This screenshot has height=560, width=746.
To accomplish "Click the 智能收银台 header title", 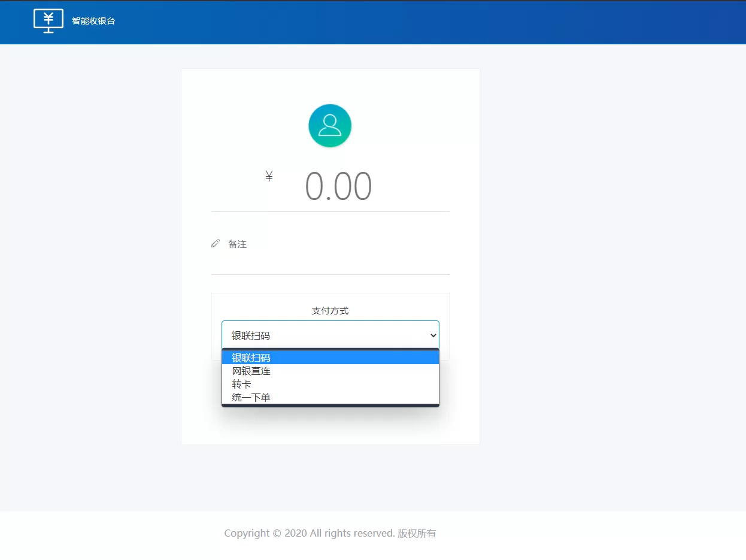I will pos(93,21).
